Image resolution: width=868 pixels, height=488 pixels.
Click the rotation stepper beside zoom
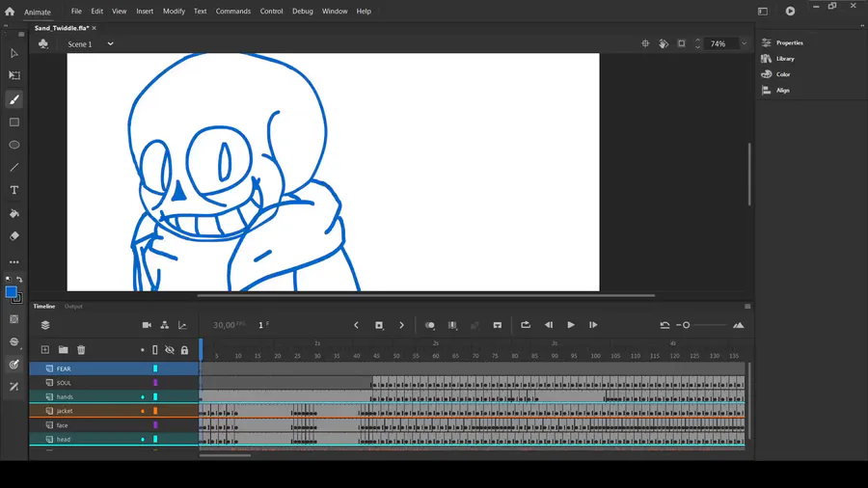(697, 43)
